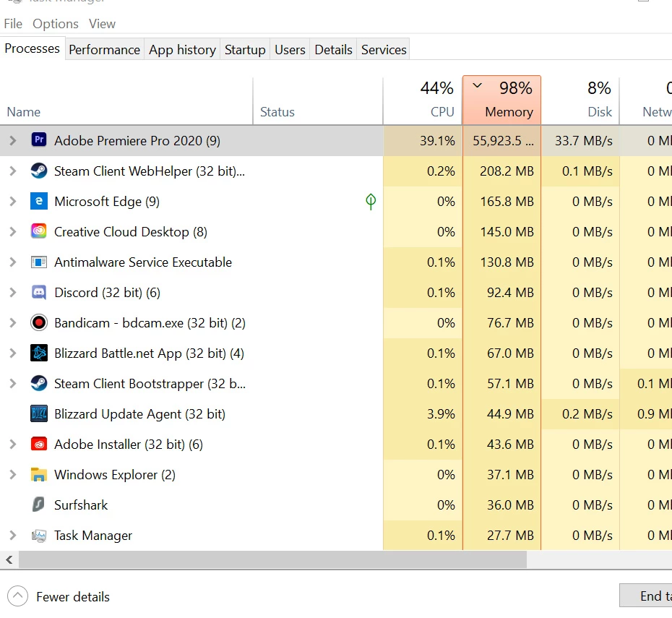Switch to the Details tab
The image size is (672, 618).
(x=333, y=50)
